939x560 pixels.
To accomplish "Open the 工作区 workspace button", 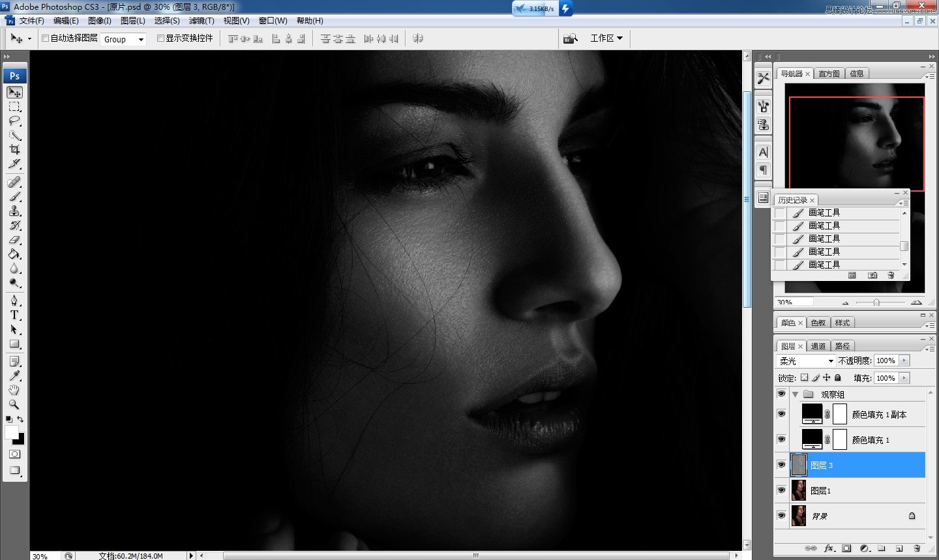I will click(606, 38).
